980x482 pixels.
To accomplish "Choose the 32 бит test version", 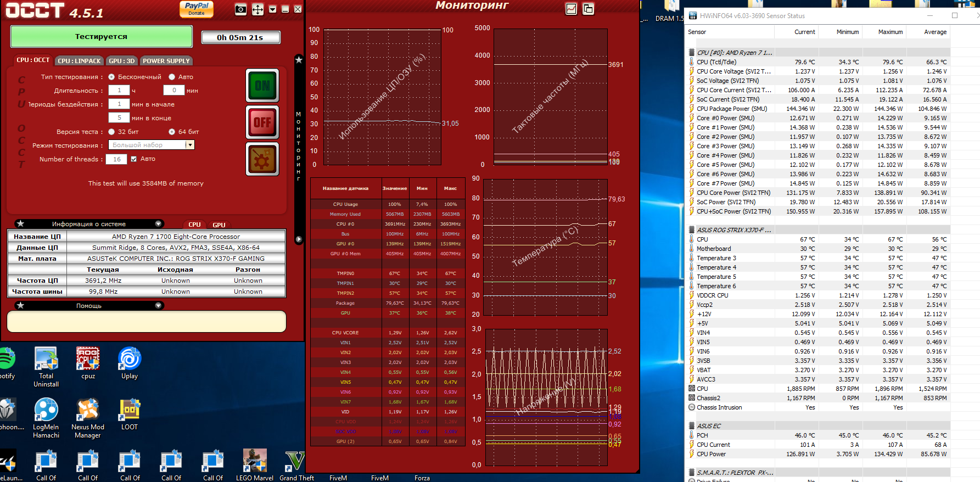I will pyautogui.click(x=111, y=132).
